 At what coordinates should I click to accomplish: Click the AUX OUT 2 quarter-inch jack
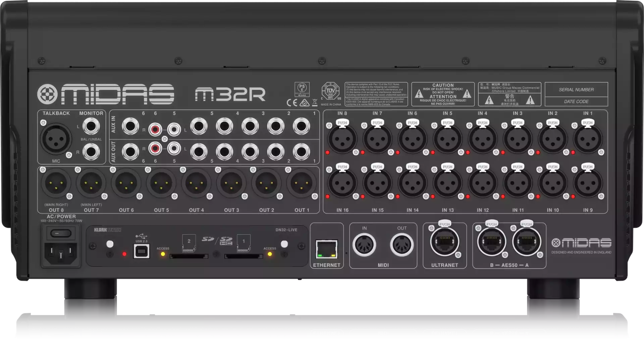(276, 152)
